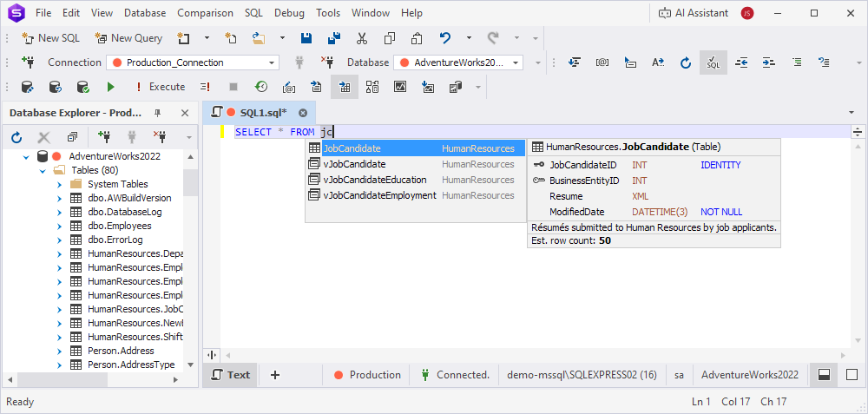The image size is (868, 414).
Task: Open the Connection dropdown for Production_Connection
Action: coord(272,62)
